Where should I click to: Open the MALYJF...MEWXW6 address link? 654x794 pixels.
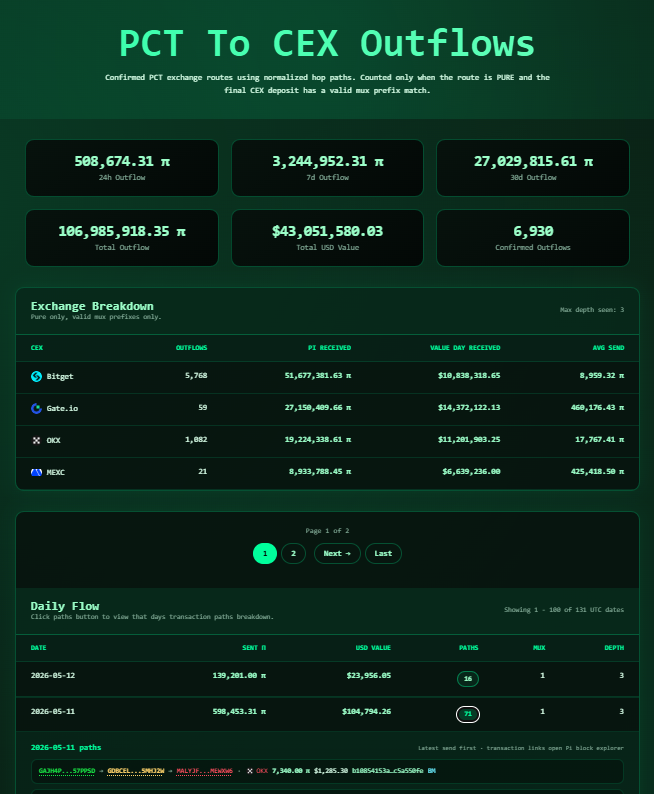(205, 771)
